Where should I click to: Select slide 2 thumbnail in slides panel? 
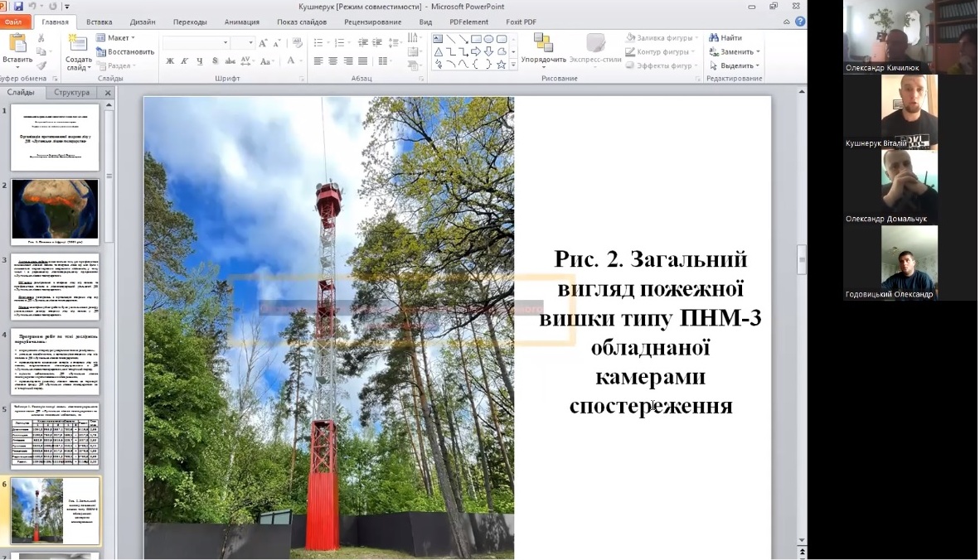tap(54, 210)
